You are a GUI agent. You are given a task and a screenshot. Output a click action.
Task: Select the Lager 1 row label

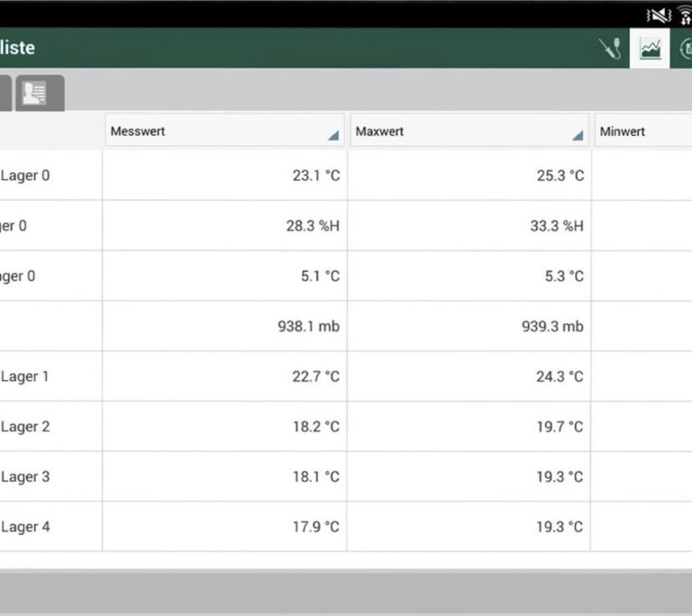[25, 376]
